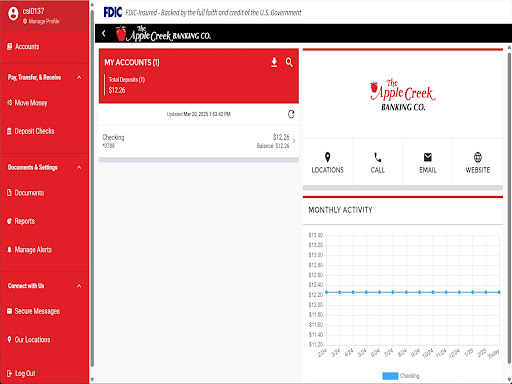
Task: Collapse the Connect with Us section
Action: tap(79, 286)
